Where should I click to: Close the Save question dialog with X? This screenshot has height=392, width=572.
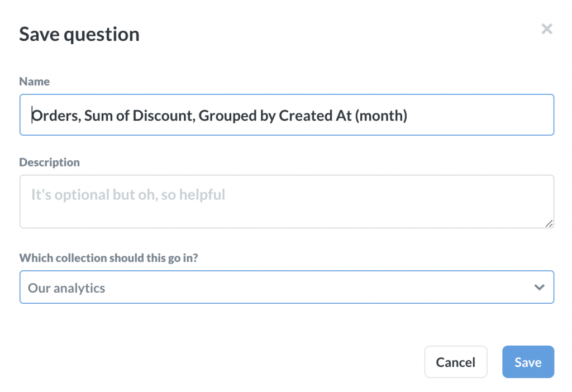546,29
